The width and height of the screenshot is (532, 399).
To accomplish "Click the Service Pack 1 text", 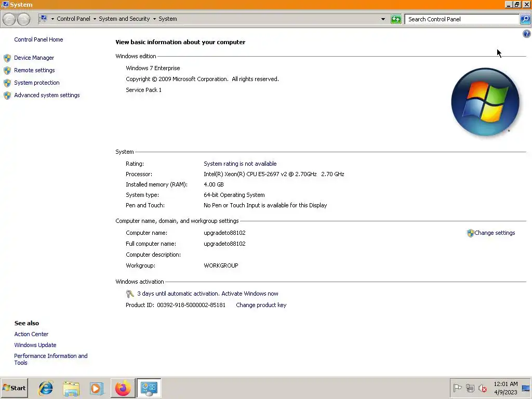I will 143,90.
